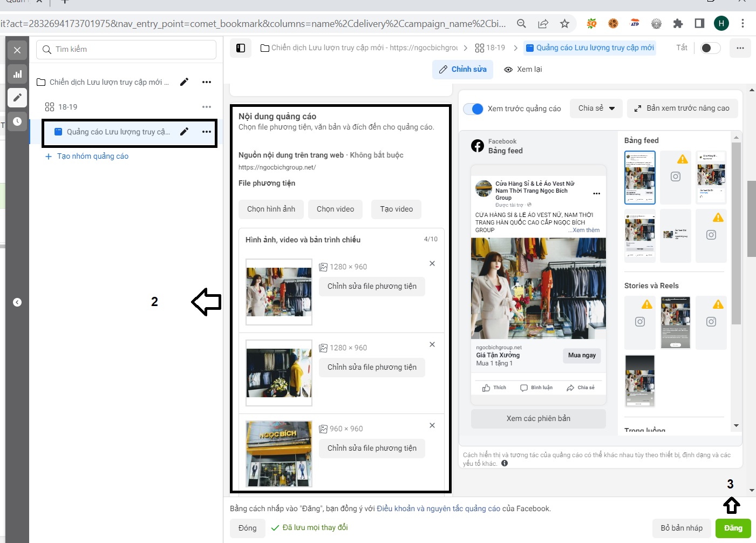Click pencil icon next to campaign name
756x543 pixels.
click(184, 82)
